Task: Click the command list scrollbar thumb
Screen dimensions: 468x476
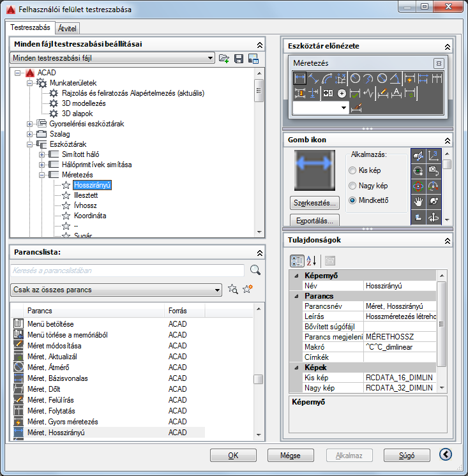Action: (x=258, y=379)
